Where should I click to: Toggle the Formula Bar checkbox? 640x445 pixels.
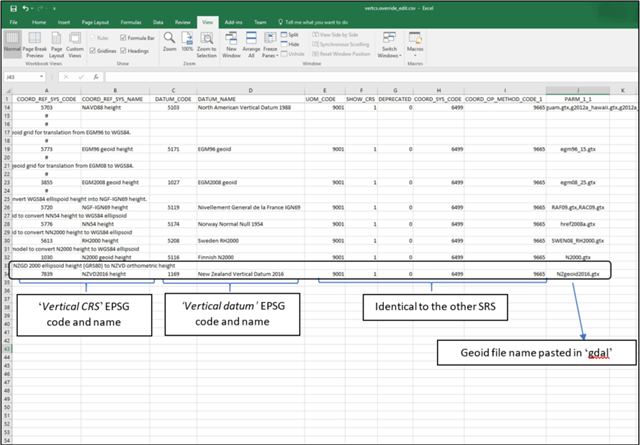tap(124, 37)
